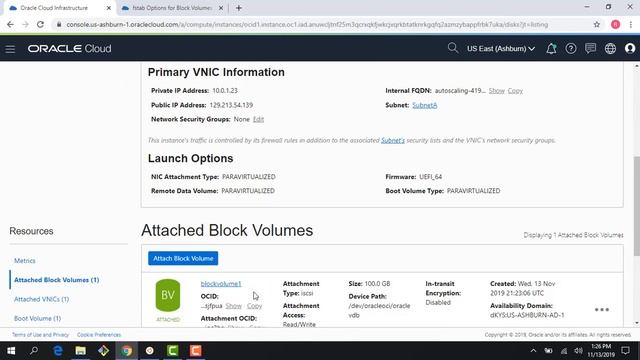Open the help question mark icon
Image resolution: width=640 pixels, height=360 pixels.
pos(571,49)
